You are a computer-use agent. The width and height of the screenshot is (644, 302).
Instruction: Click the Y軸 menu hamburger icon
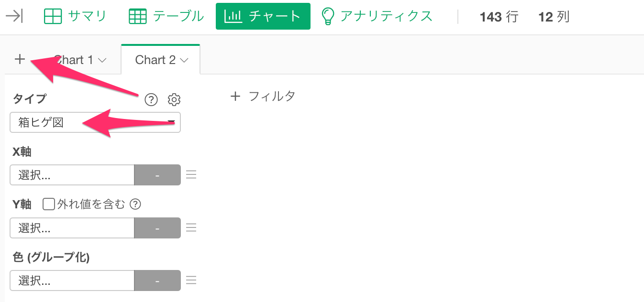191,228
